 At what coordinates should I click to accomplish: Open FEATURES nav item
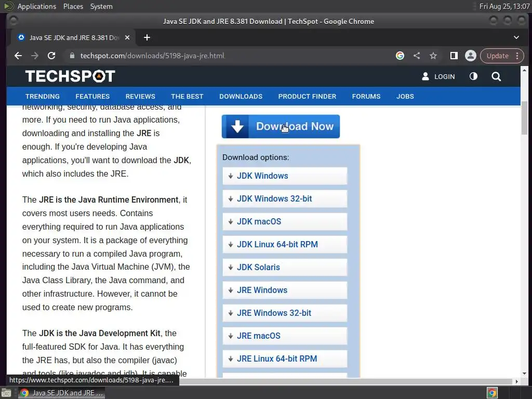92,96
